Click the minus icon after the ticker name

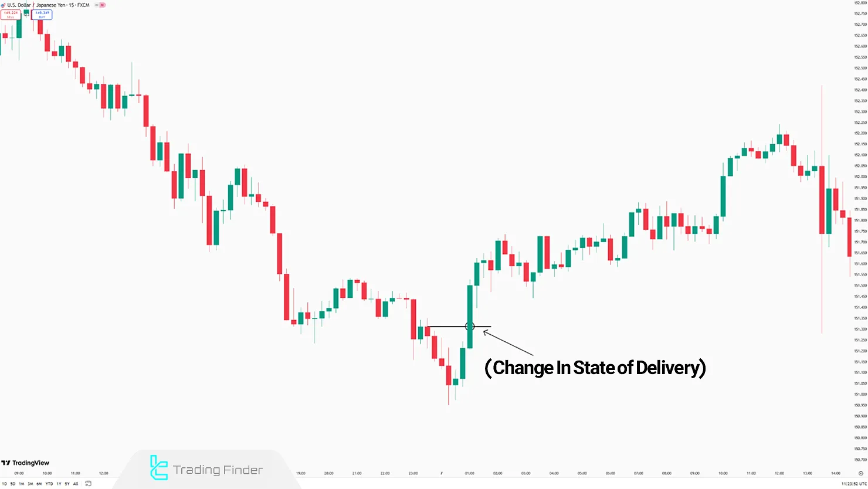click(x=96, y=5)
